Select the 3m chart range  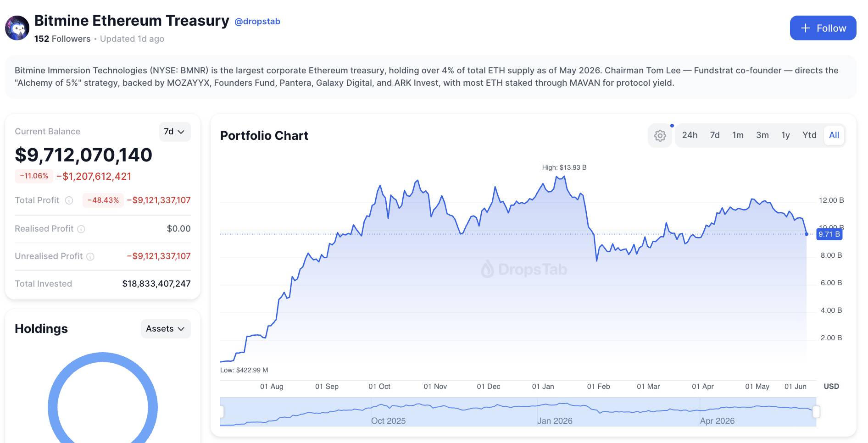762,135
